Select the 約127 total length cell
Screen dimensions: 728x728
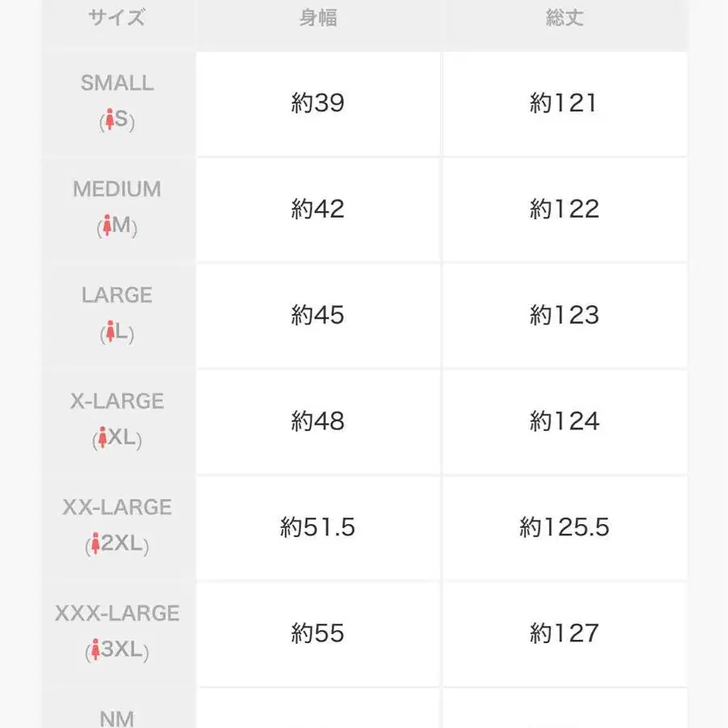tap(565, 633)
